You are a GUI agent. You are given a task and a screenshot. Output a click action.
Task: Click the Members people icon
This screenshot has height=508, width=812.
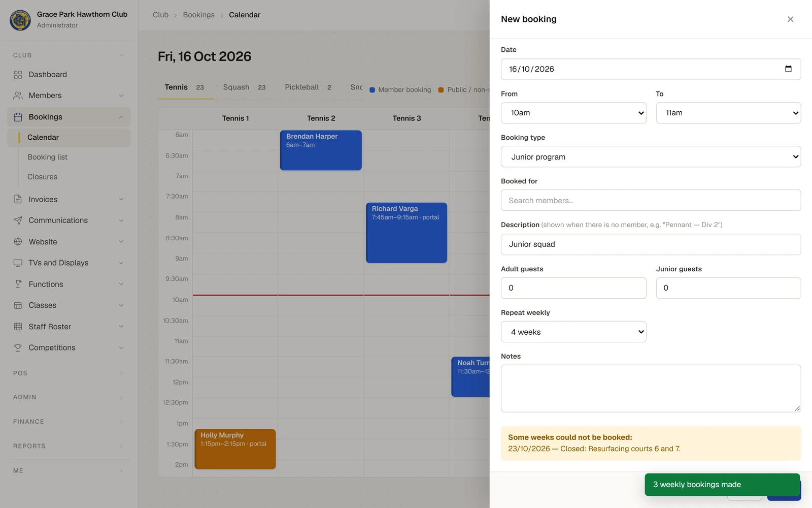18,96
